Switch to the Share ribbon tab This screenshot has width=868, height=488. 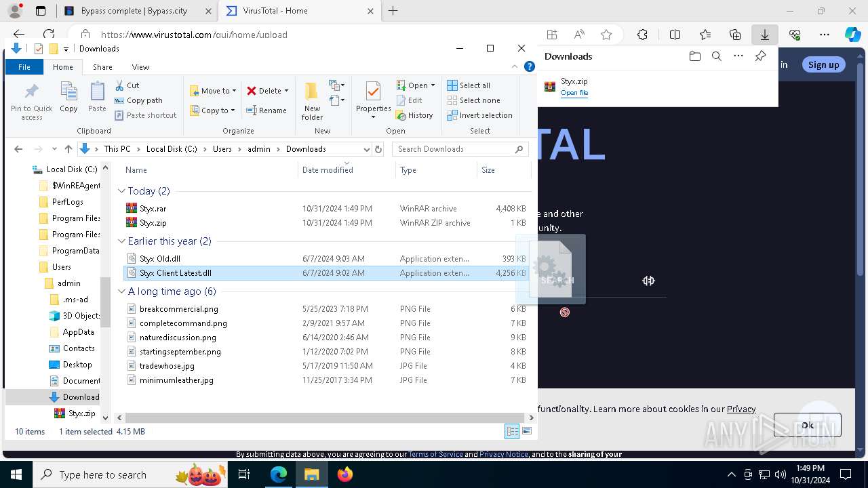click(102, 67)
